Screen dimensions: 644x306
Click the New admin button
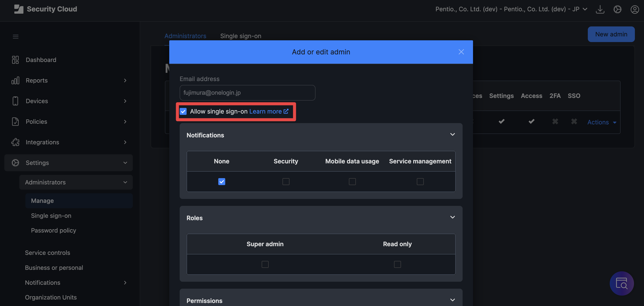pos(611,34)
